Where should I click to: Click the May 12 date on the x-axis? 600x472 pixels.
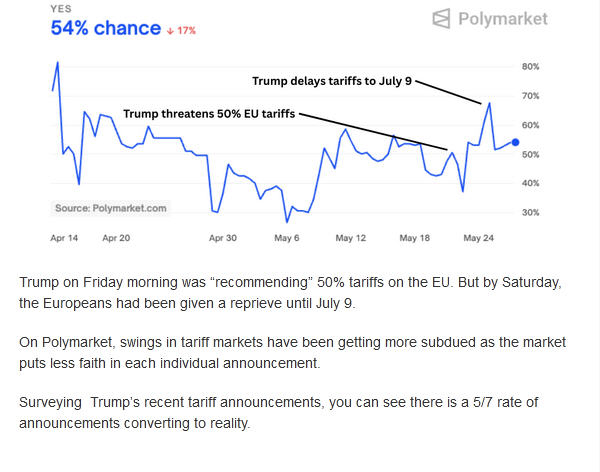click(352, 239)
